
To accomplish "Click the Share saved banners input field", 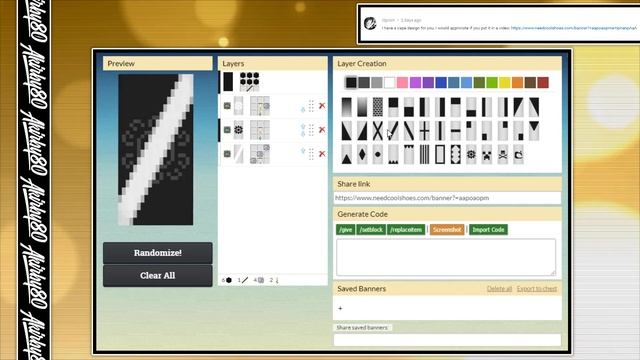I will click(x=447, y=340).
